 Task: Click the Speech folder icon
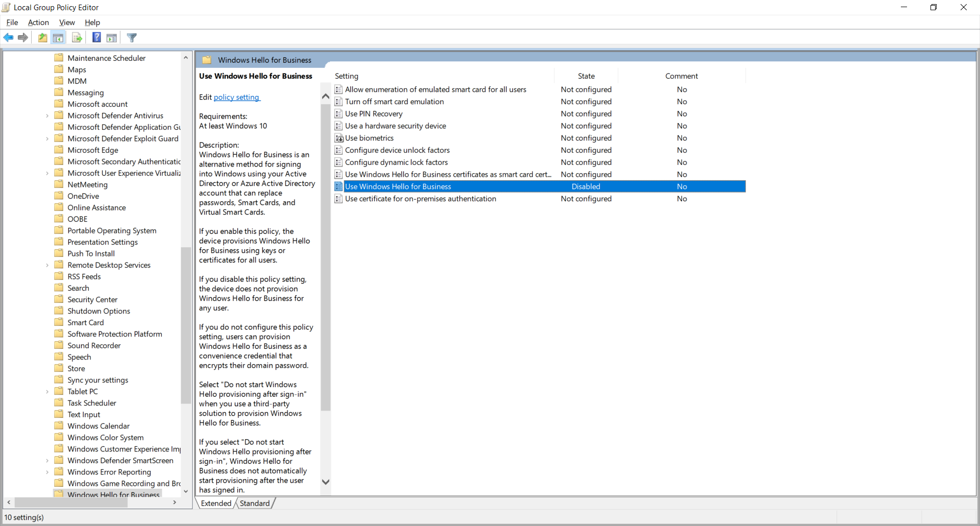tap(59, 357)
